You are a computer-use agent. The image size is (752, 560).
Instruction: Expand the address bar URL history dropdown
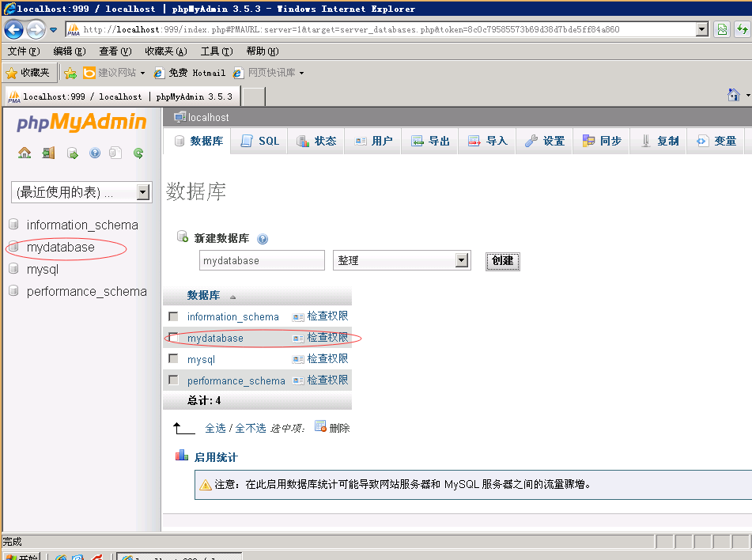pos(702,30)
